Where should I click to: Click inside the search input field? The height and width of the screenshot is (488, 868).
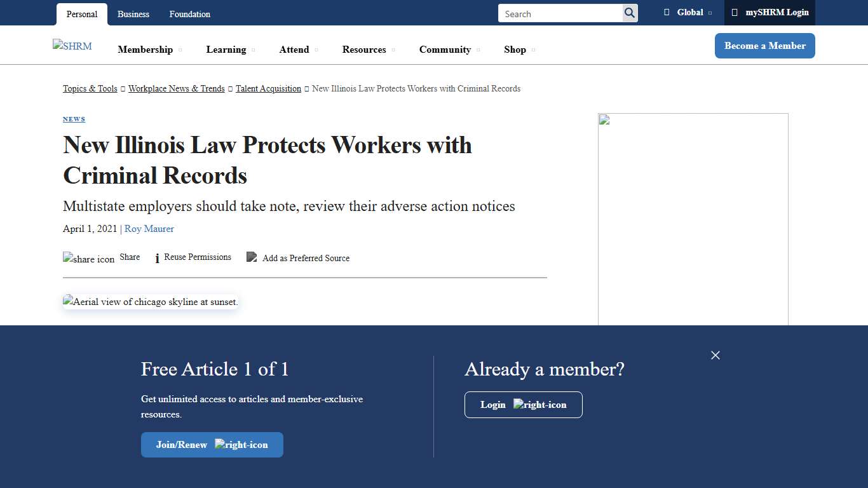coord(559,13)
